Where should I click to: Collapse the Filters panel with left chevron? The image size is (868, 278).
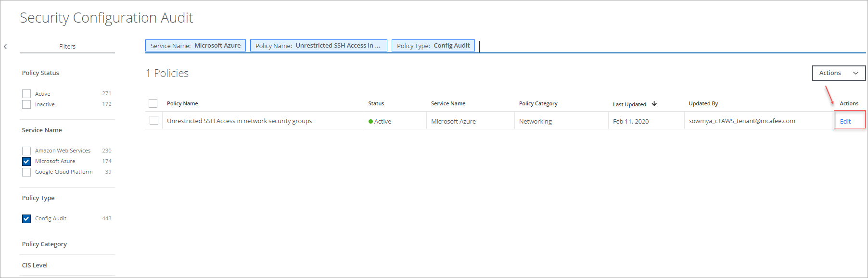(x=5, y=47)
